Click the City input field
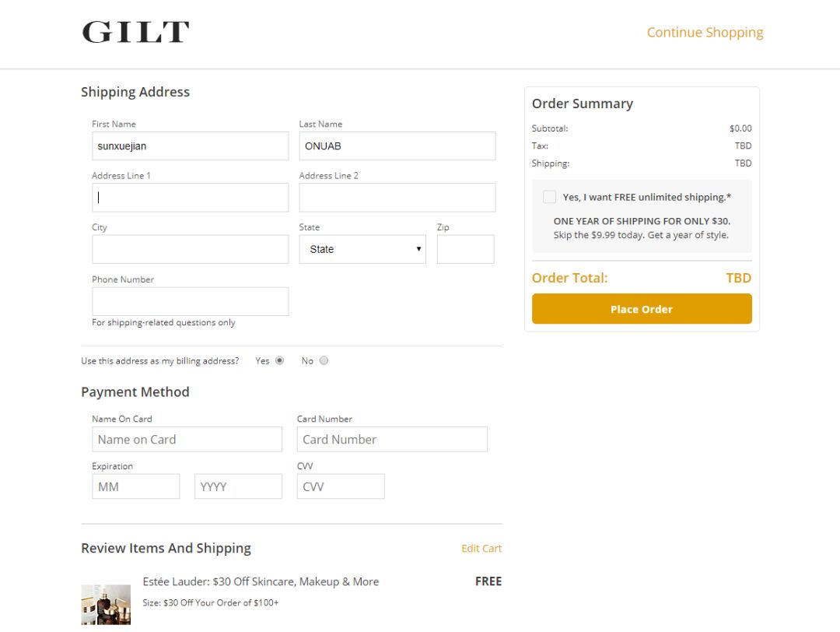 190,249
